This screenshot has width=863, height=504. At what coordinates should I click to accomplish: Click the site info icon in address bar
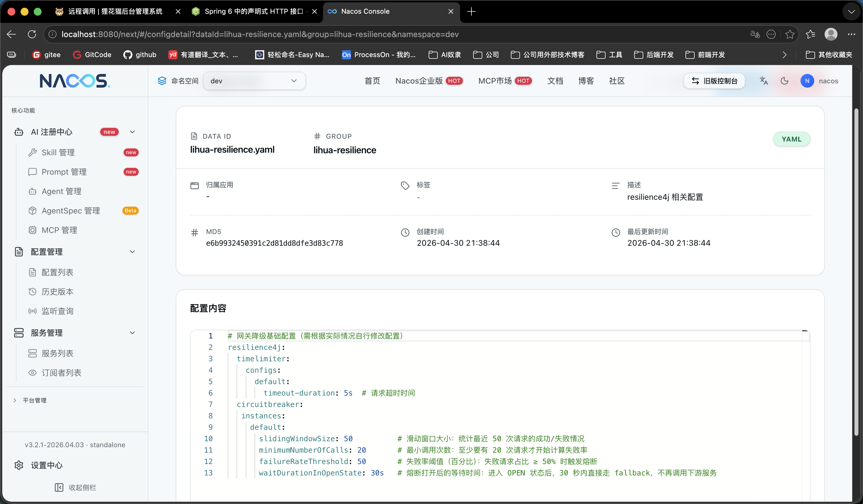(x=53, y=34)
